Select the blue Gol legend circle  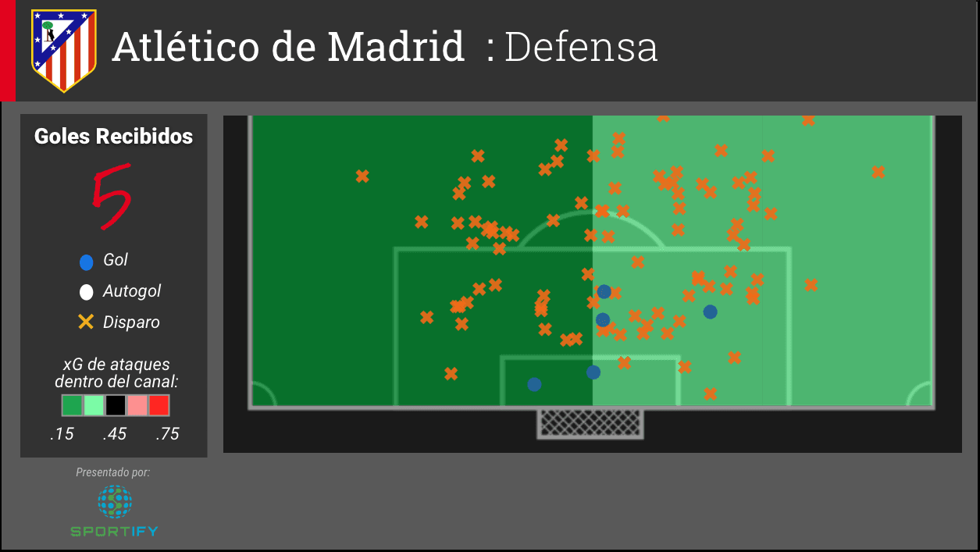(x=87, y=261)
